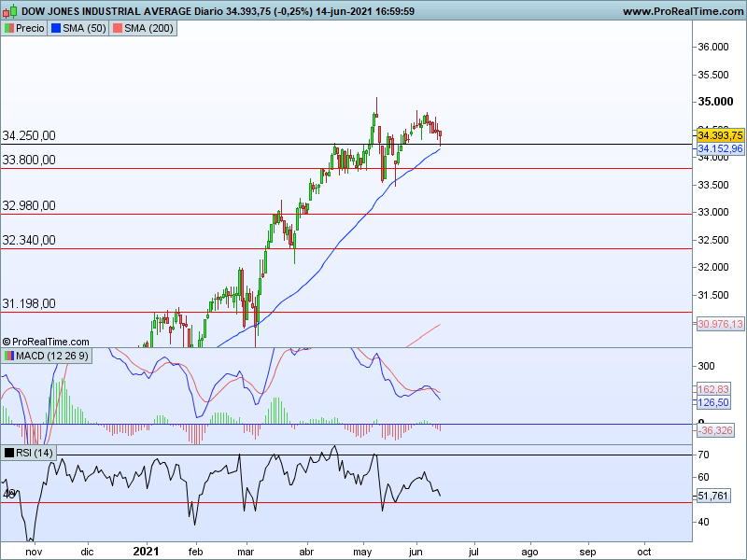Click the 35.500 price axis label
The height and width of the screenshot is (560, 747).
click(713, 75)
